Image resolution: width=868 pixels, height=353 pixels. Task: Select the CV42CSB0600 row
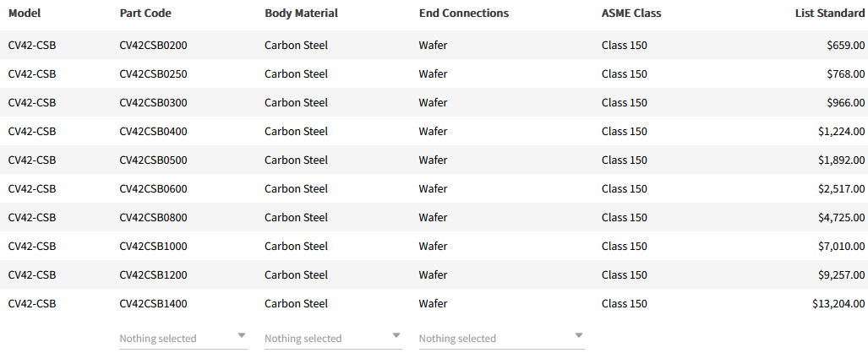(153, 188)
